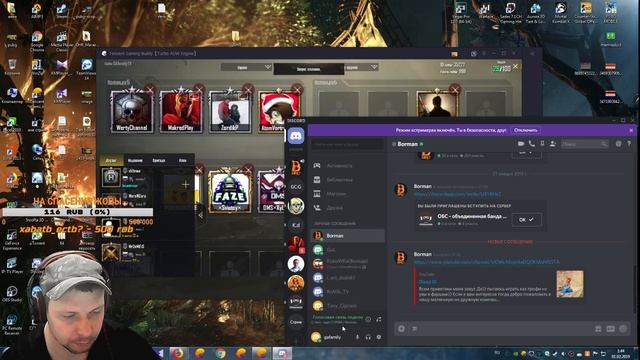Add friends to the Borman DM
Viewport: 640px width, 360px height.
point(553,144)
